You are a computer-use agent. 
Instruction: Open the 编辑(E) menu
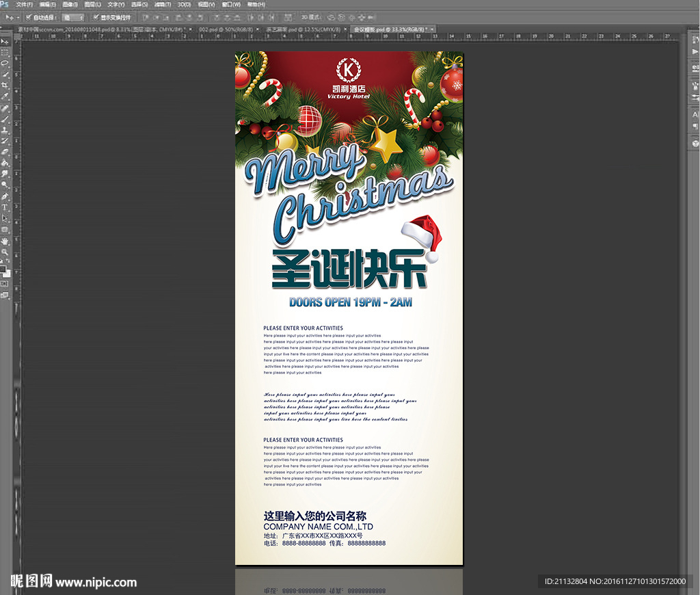pyautogui.click(x=48, y=5)
